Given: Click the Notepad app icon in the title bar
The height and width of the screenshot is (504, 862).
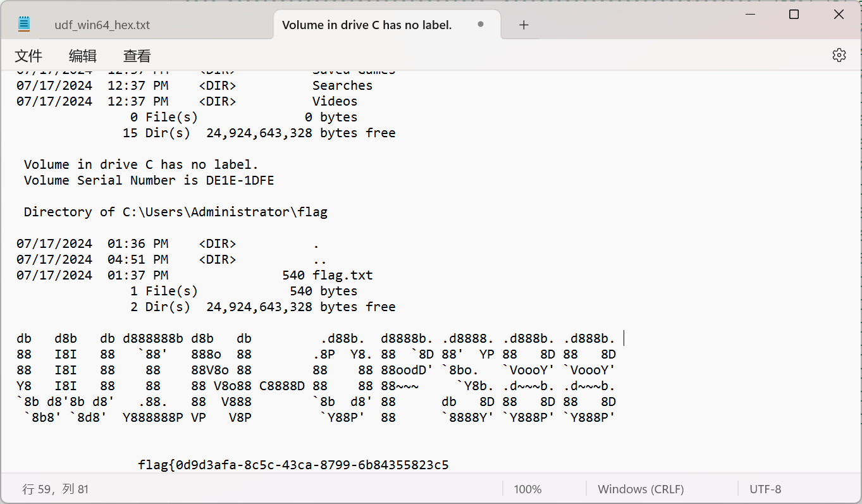Looking at the screenshot, I should tap(24, 25).
